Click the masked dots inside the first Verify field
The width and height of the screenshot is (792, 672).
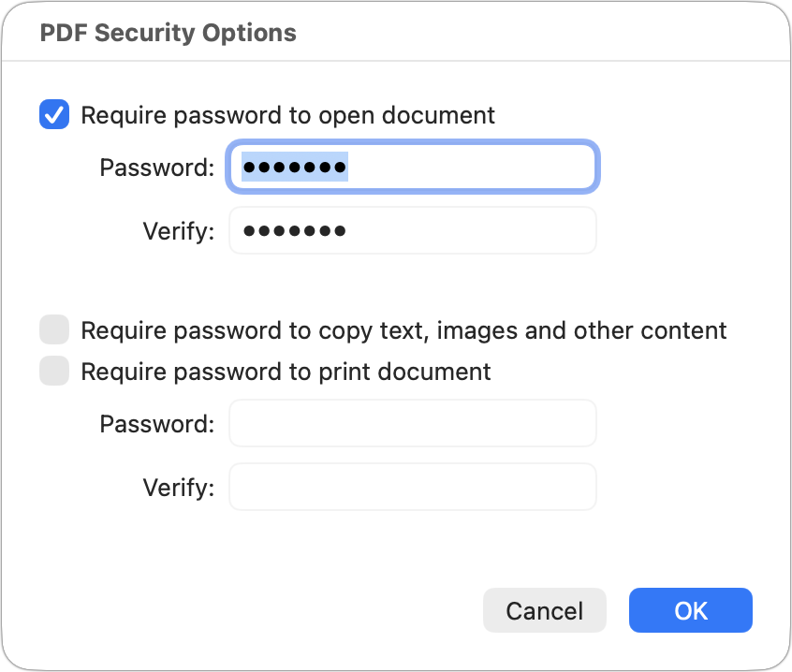tap(295, 231)
